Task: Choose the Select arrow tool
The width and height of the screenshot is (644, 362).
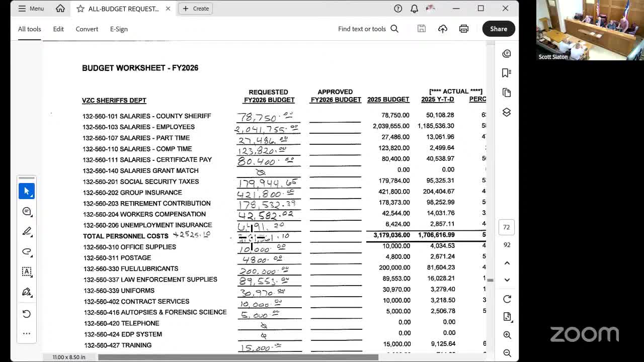Action: click(x=27, y=191)
